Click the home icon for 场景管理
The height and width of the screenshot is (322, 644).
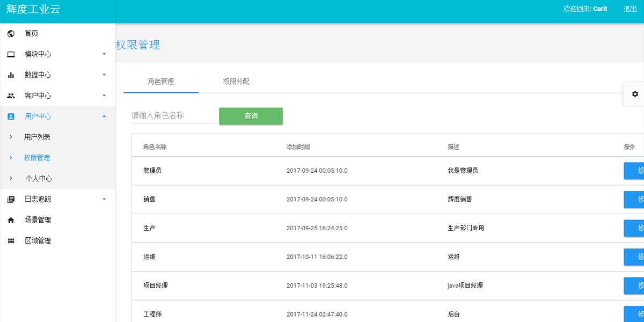click(11, 220)
